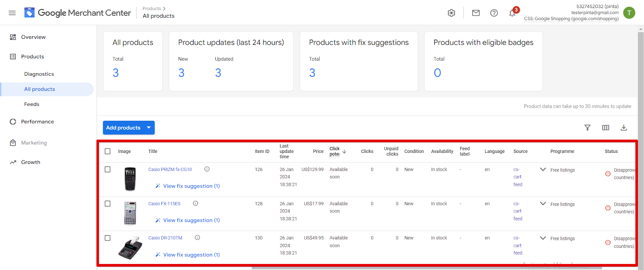Viewport: 644px width, 270px height.
Task: Click the Performance icon in sidebar
Action: click(x=13, y=122)
